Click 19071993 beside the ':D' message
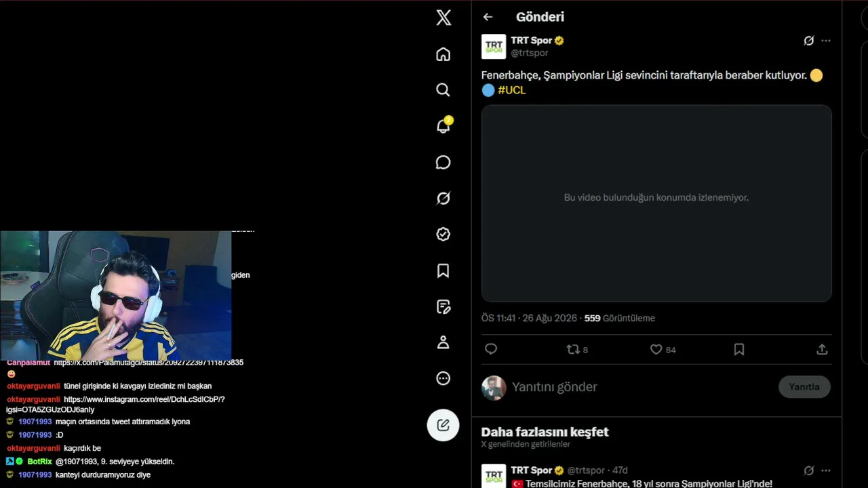 (35, 435)
